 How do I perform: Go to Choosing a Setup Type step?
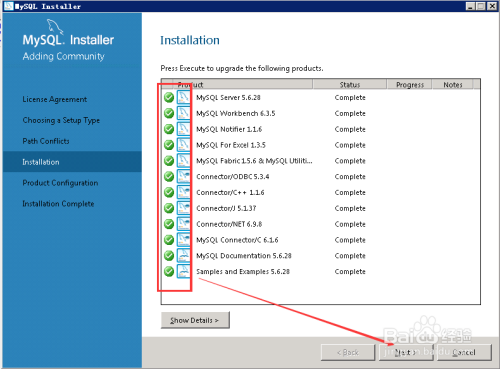coord(61,120)
